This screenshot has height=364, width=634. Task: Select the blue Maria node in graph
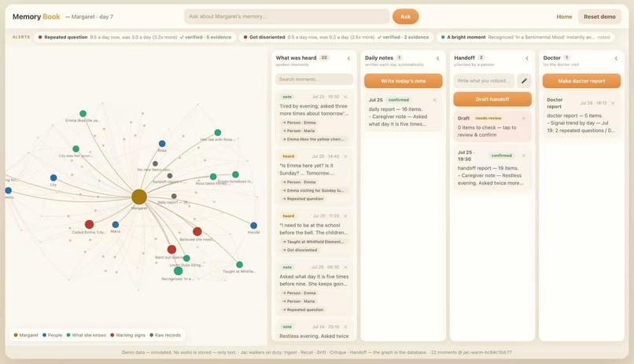click(115, 225)
